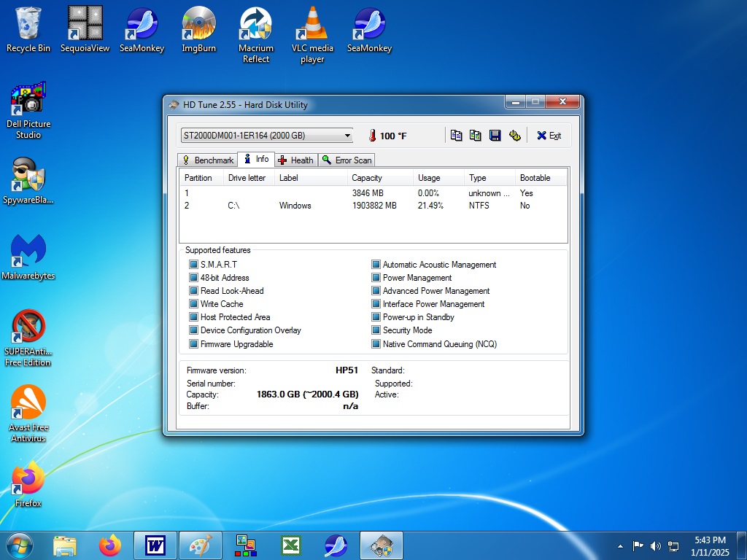This screenshot has width=747, height=560.
Task: Select the Windows C:\ partition row
Action: pyautogui.click(x=373, y=205)
